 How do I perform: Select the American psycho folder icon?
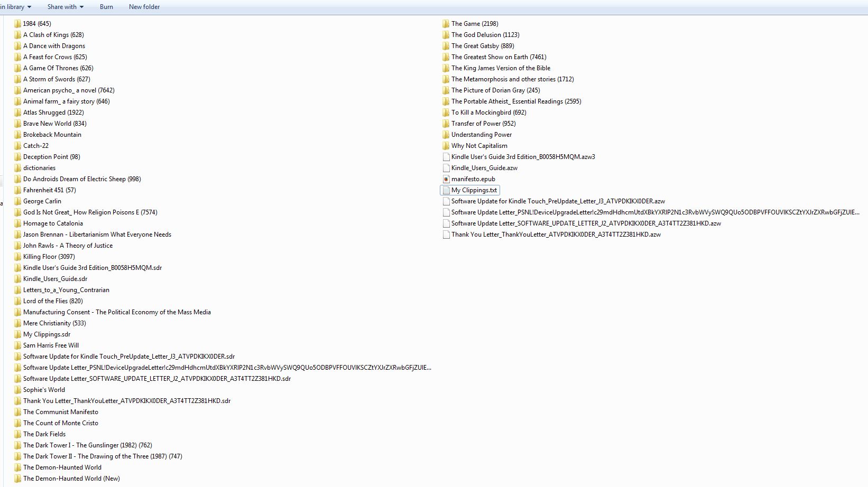tap(17, 90)
